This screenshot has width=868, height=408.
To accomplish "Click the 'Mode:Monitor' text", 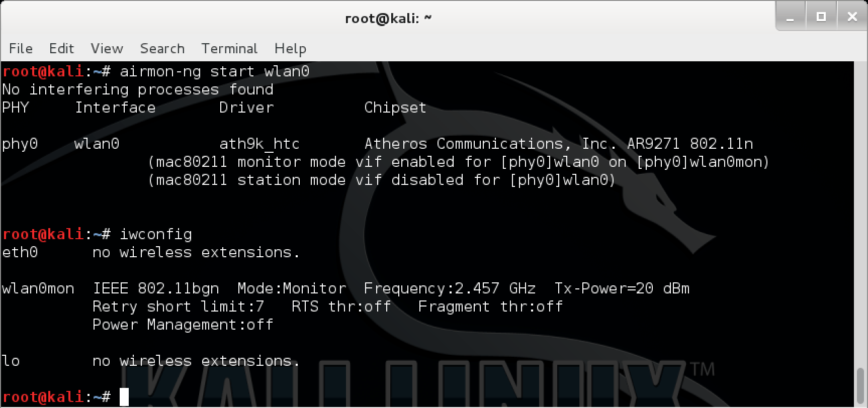I will coord(292,288).
